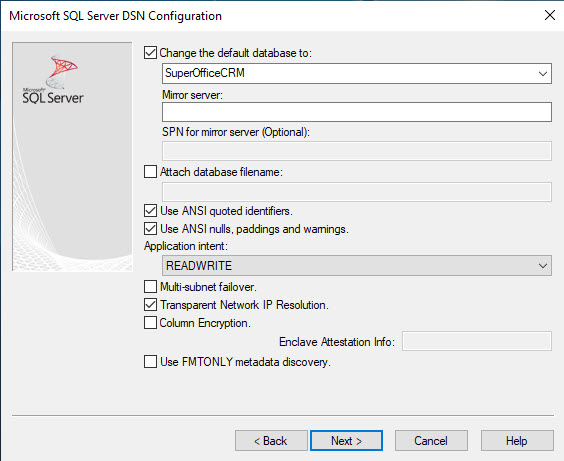
Task: Enable Column Encryption checkbox
Action: [150, 323]
